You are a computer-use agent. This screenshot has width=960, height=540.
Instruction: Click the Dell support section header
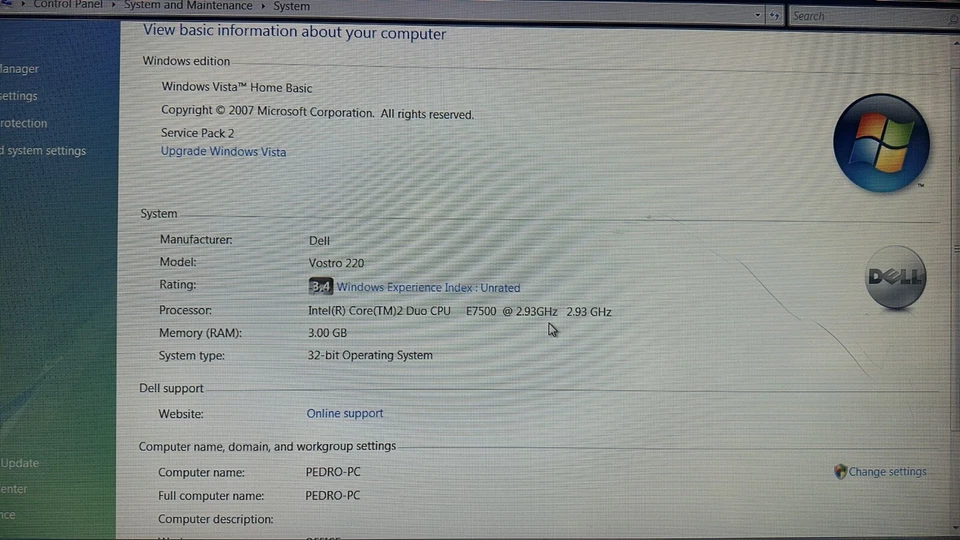coord(171,388)
